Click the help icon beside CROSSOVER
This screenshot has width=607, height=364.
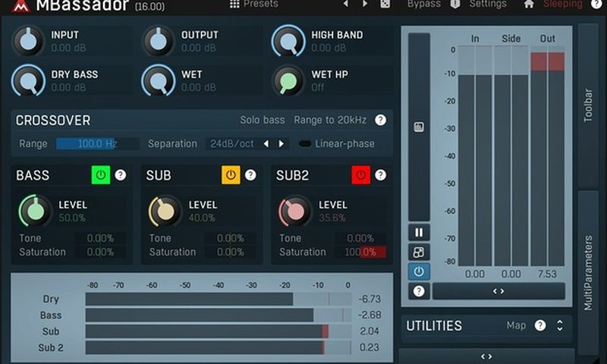pos(380,120)
